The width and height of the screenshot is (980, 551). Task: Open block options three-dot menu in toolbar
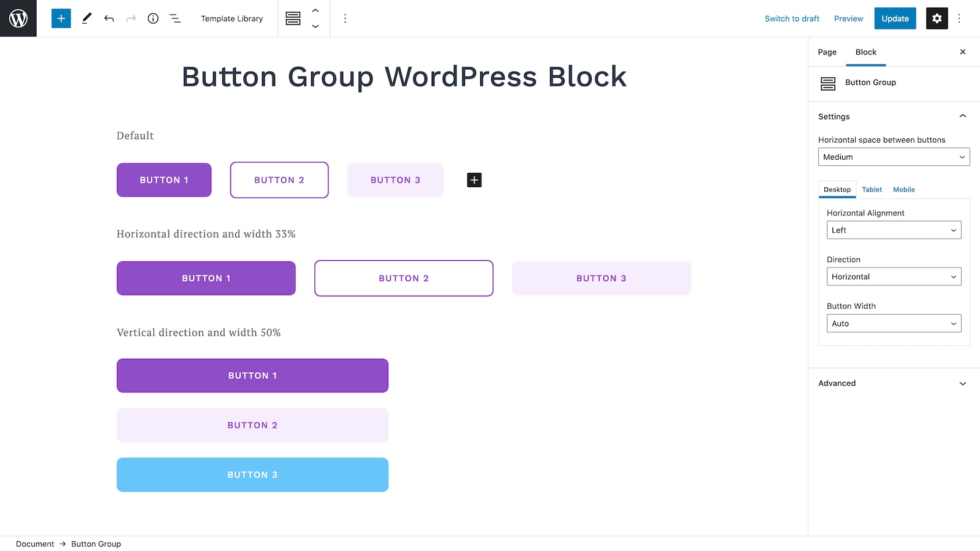pyautogui.click(x=345, y=18)
